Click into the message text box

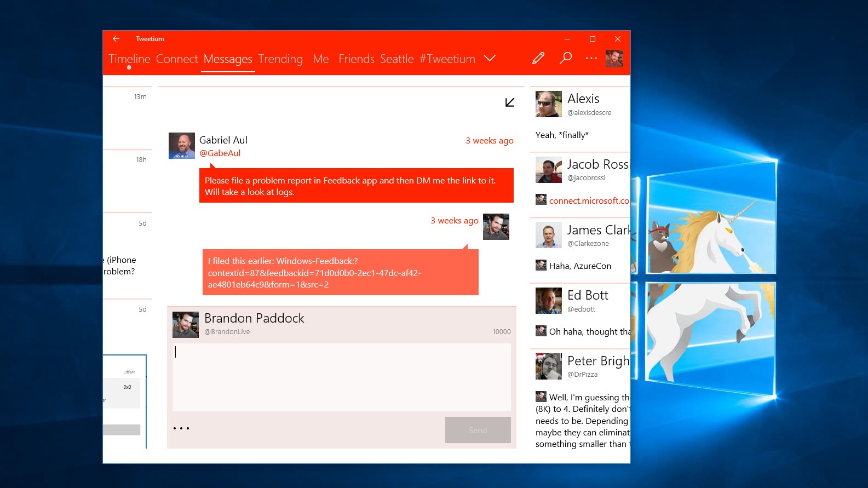click(x=341, y=377)
